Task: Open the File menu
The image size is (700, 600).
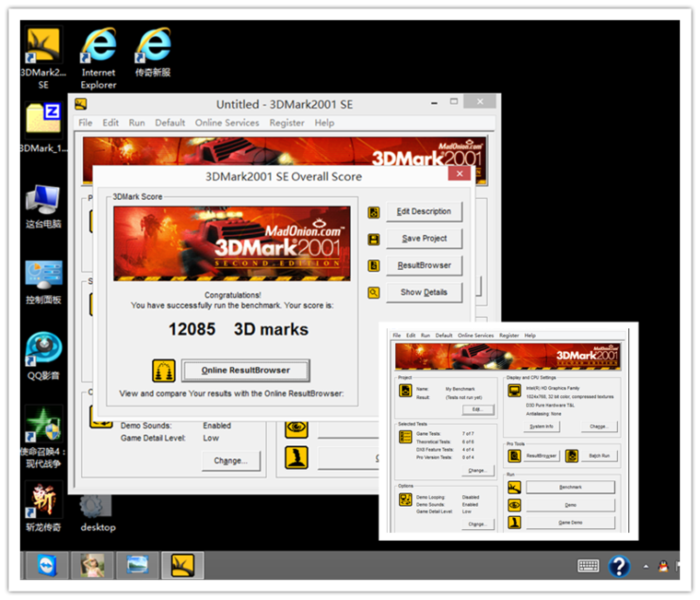Action: point(86,123)
